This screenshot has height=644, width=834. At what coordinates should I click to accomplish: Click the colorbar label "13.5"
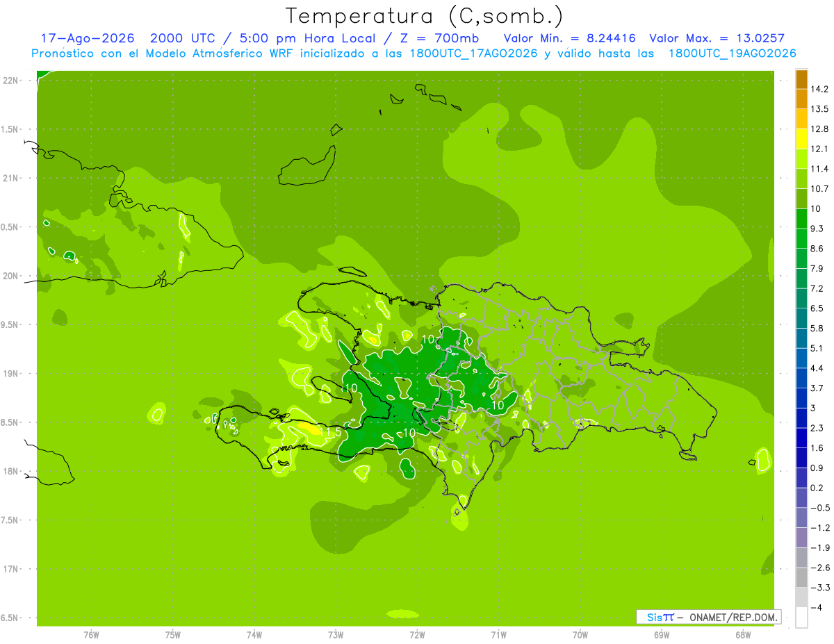pyautogui.click(x=820, y=109)
